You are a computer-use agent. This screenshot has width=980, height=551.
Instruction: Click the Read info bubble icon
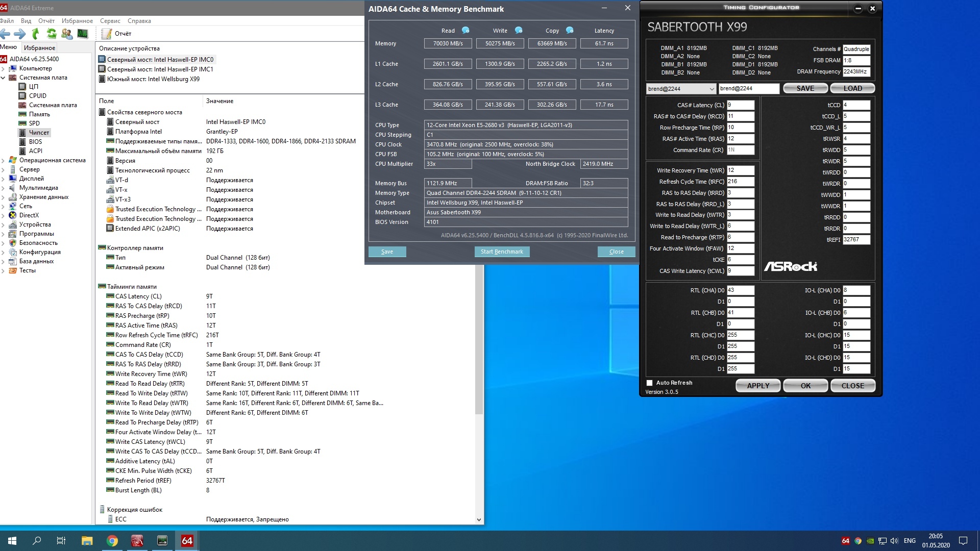pyautogui.click(x=465, y=30)
